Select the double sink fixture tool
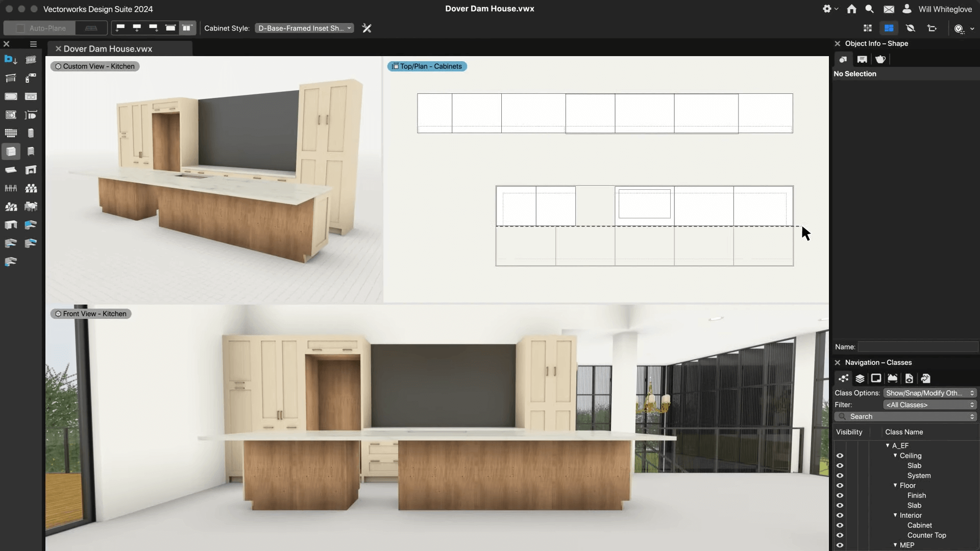Viewport: 980px width, 551px height. [x=31, y=97]
